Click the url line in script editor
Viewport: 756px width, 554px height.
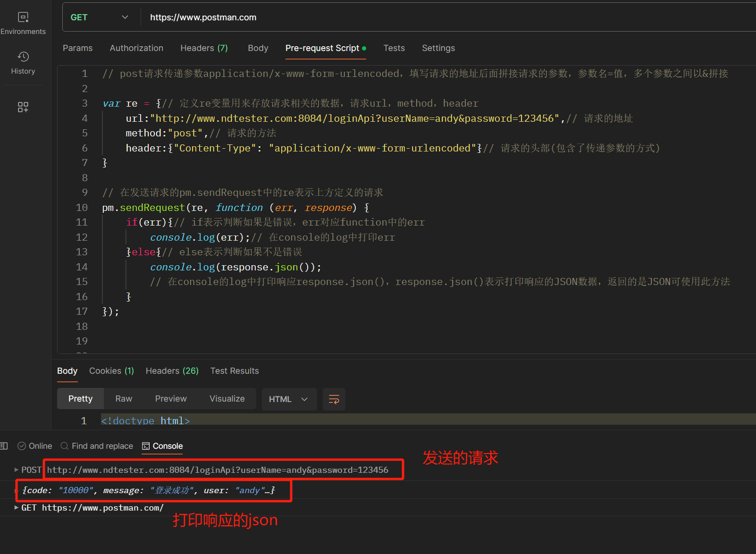379,118
